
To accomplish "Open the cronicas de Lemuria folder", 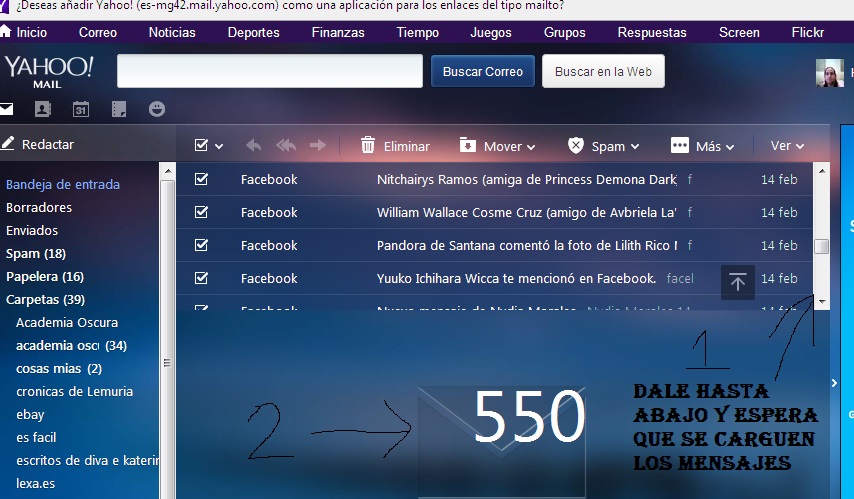I will coord(75,391).
